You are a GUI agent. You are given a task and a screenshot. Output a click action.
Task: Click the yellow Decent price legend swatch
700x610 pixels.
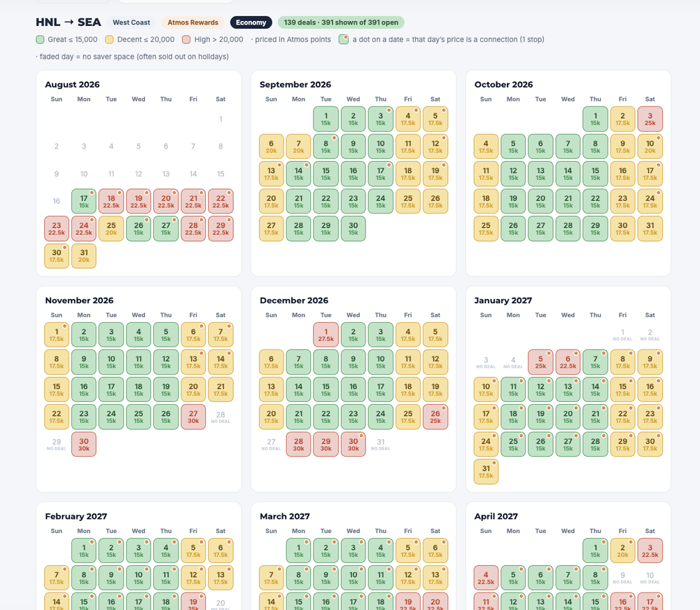109,40
